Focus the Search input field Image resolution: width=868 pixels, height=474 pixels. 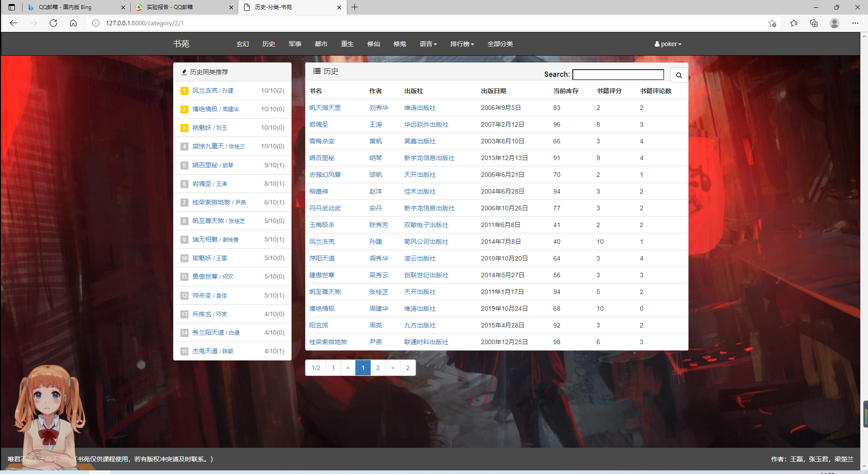pyautogui.click(x=618, y=75)
